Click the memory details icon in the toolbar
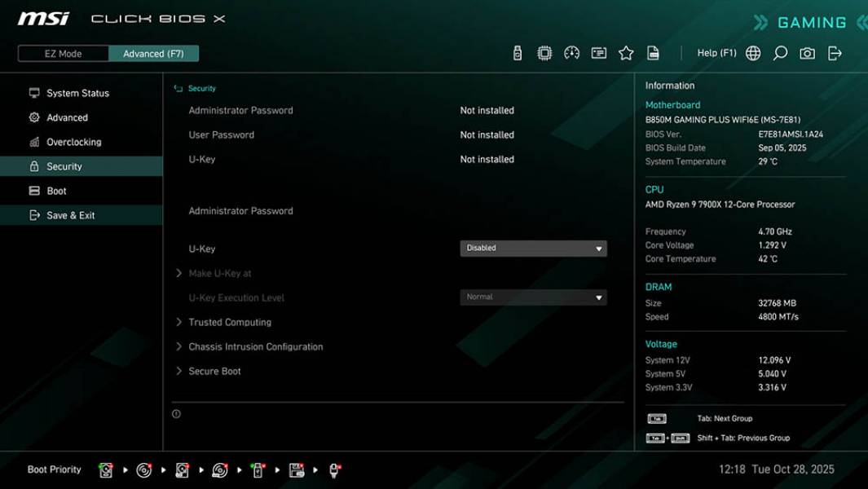 coord(599,52)
